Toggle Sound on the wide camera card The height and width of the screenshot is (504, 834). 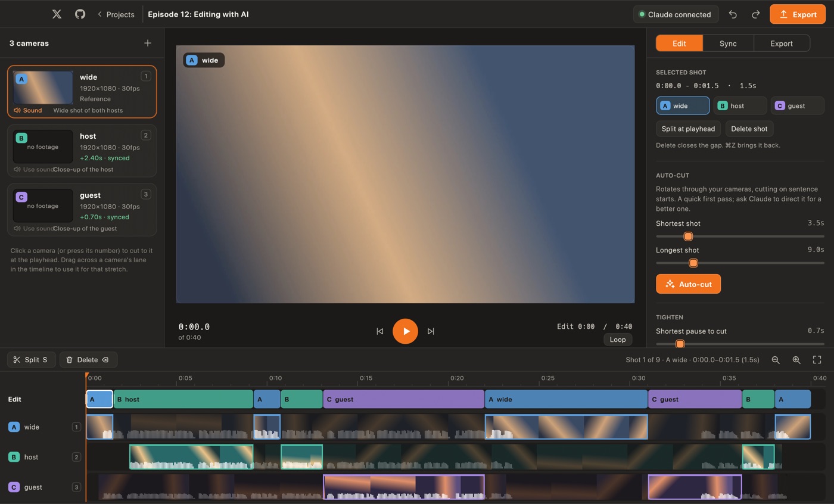(28, 111)
